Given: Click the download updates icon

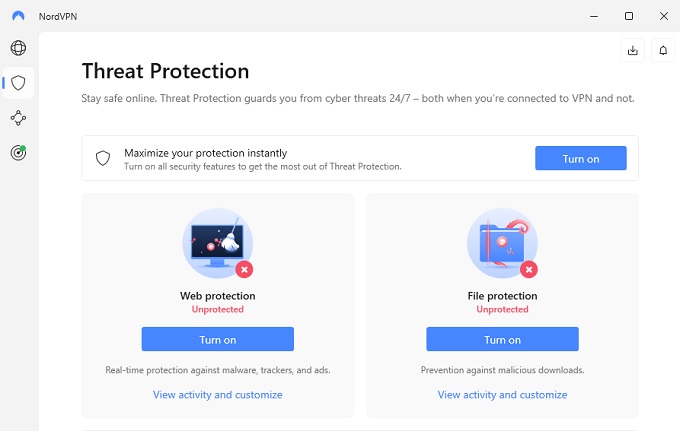Looking at the screenshot, I should (632, 49).
